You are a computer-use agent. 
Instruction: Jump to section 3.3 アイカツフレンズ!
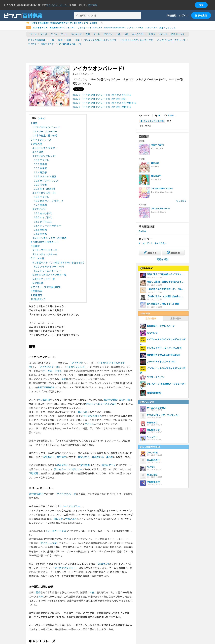tap(44, 156)
